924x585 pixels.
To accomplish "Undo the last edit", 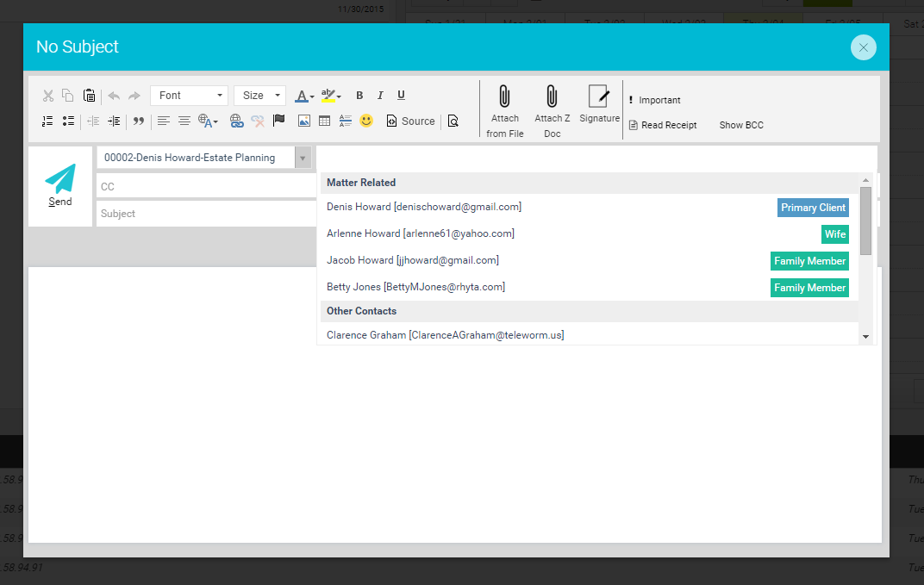I will 114,96.
